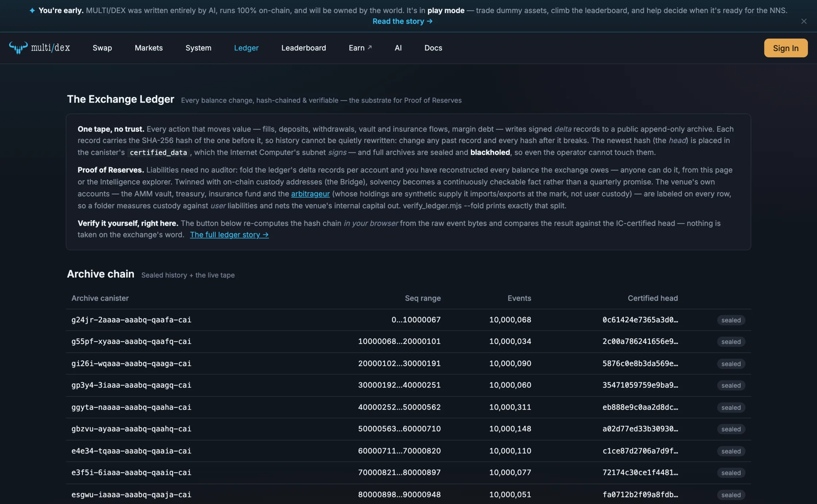Dismiss the play mode banner with X

pyautogui.click(x=804, y=21)
